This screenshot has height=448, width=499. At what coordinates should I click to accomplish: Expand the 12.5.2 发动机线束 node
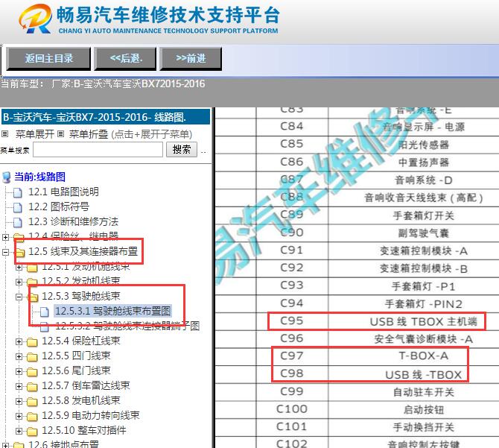(19, 282)
